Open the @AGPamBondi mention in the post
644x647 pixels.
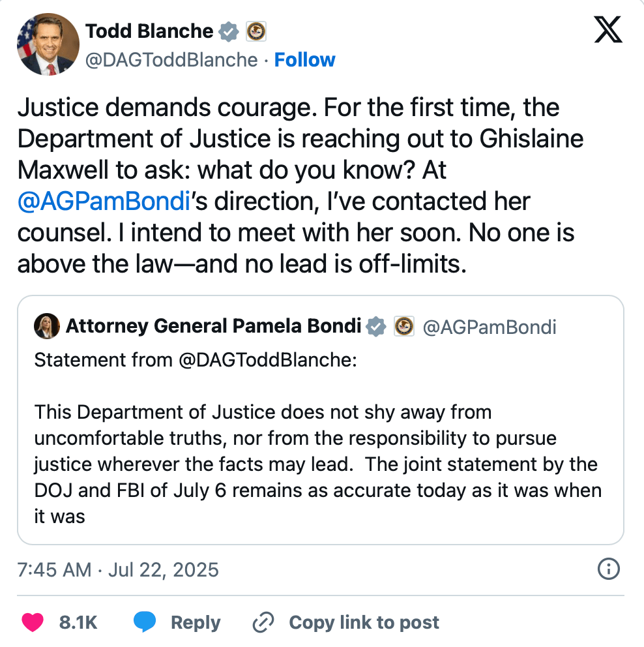103,201
